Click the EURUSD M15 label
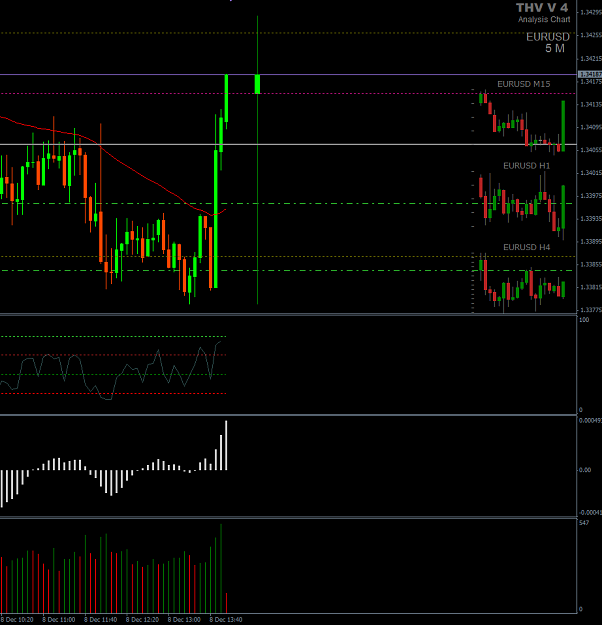Viewport: 602px width, 625px height. [523, 84]
